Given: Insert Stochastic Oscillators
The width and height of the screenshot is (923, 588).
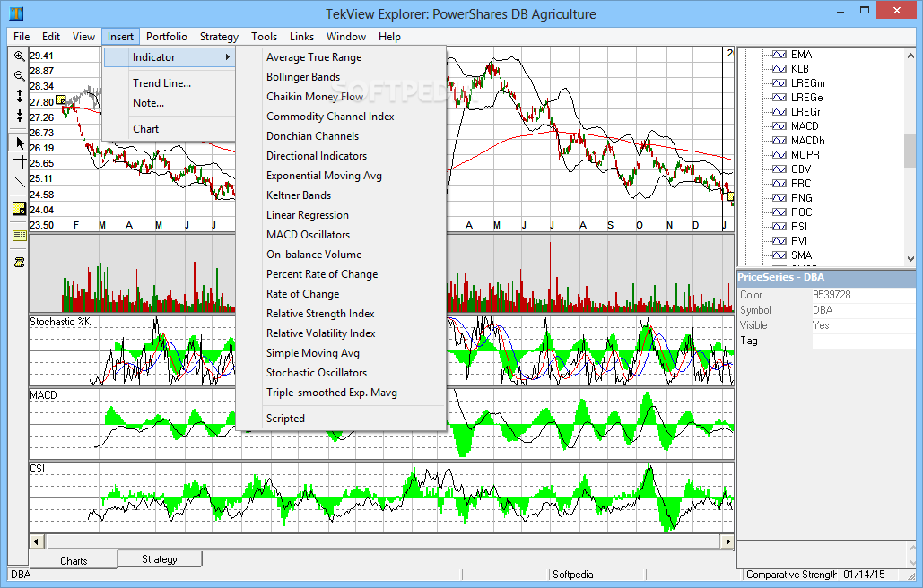Looking at the screenshot, I should coord(341,373).
